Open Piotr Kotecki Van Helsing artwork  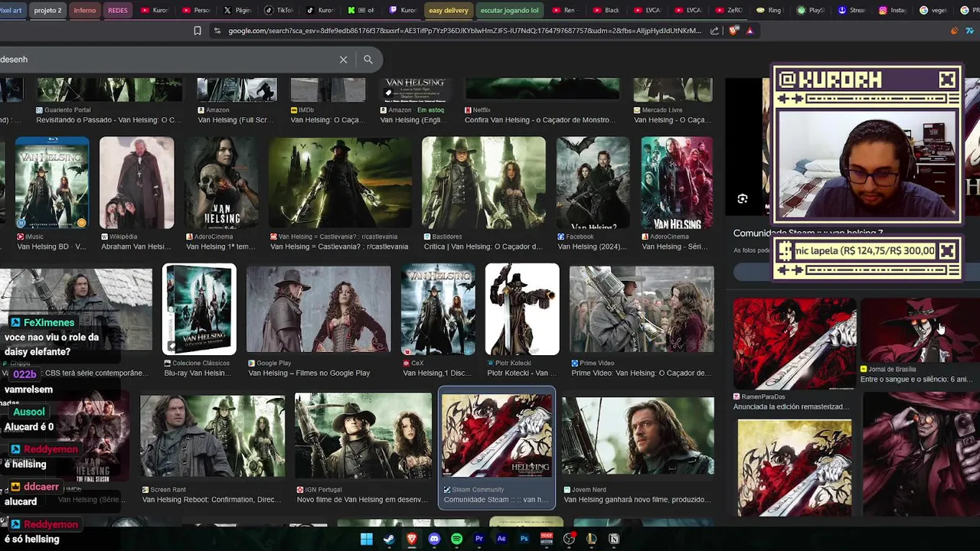click(522, 309)
